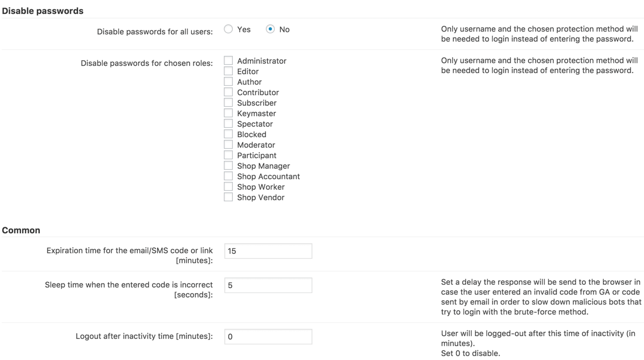644x360 pixels.
Task: Check the Subscriber role checkbox
Action: [228, 102]
